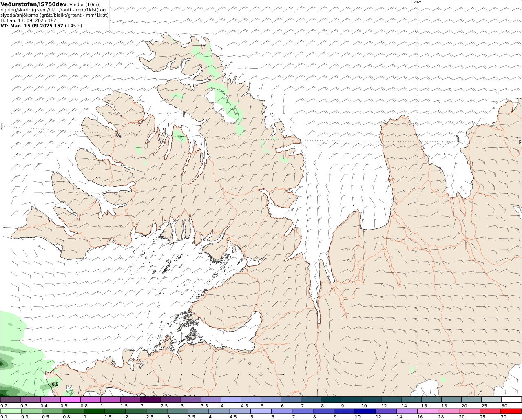Click the Veðurstofan/IS750dev title text
522x420 pixels.
(33, 4)
